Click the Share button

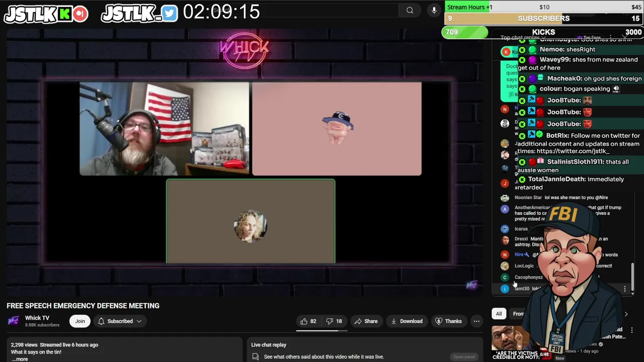pyautogui.click(x=366, y=321)
